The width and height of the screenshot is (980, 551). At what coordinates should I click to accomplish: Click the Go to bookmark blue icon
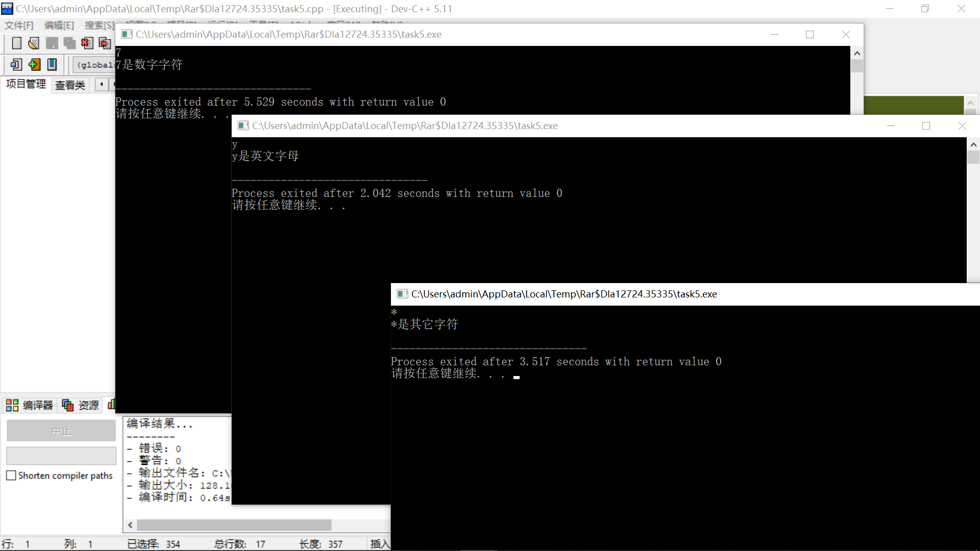tap(52, 65)
